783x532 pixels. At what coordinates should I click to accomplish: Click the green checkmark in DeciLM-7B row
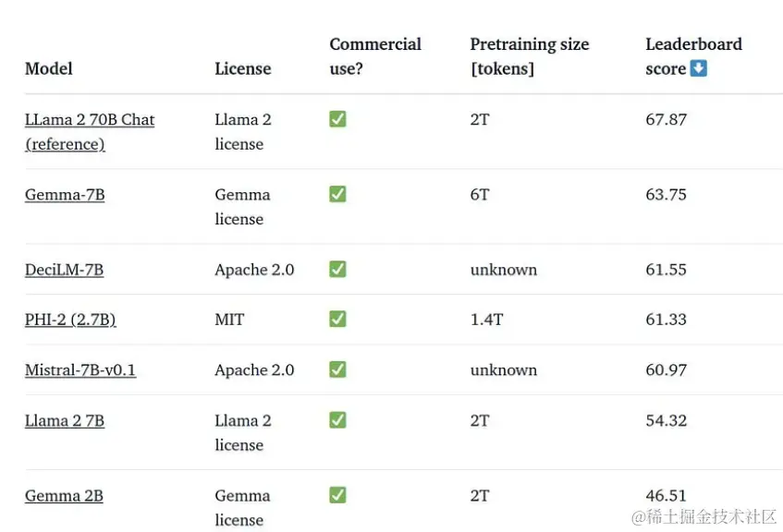click(x=337, y=269)
